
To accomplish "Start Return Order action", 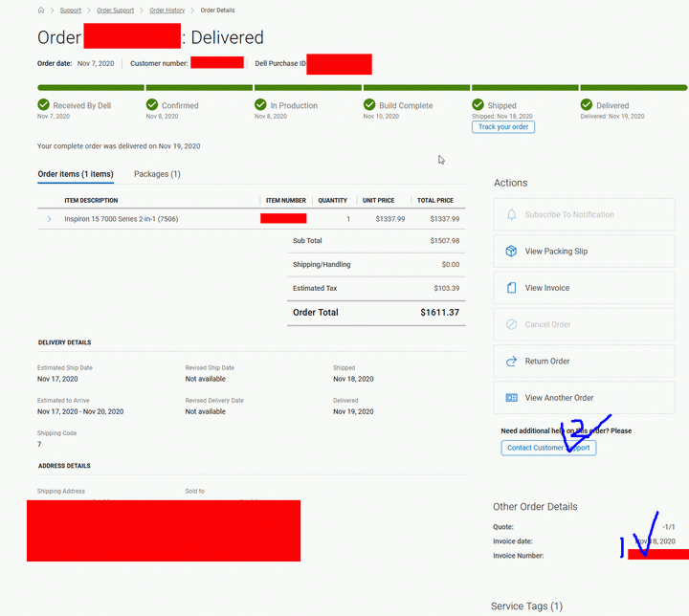I will 584,362.
